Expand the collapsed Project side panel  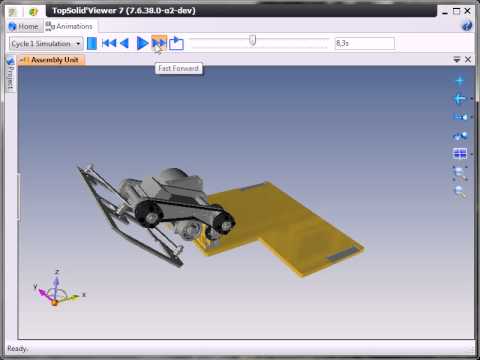point(10,73)
